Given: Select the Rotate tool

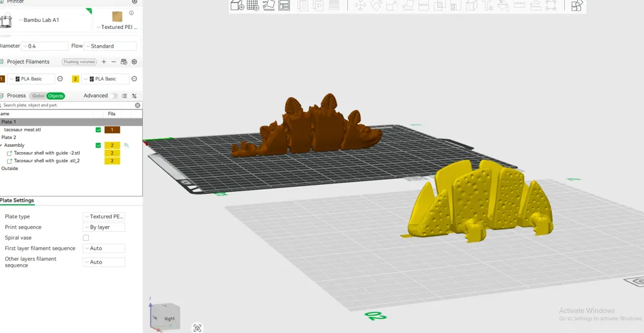Looking at the screenshot, I should [x=376, y=5].
